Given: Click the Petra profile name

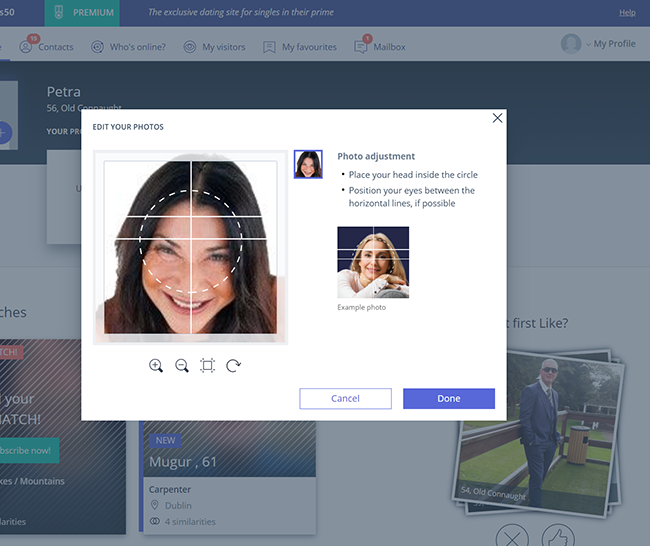Looking at the screenshot, I should (63, 92).
